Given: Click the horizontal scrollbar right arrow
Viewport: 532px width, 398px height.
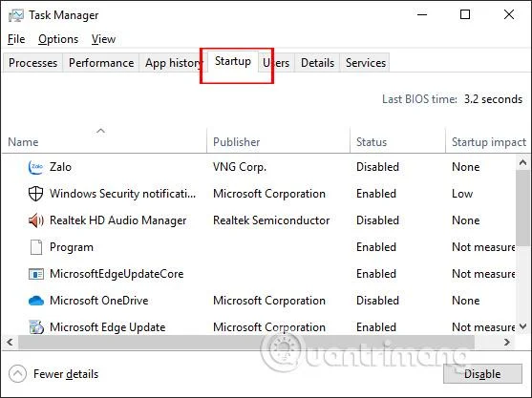Looking at the screenshot, I should point(507,342).
